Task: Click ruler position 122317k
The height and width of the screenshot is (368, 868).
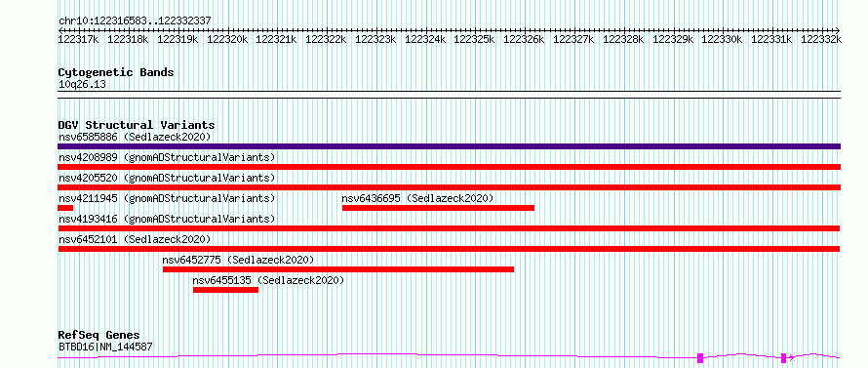Action: click(78, 39)
